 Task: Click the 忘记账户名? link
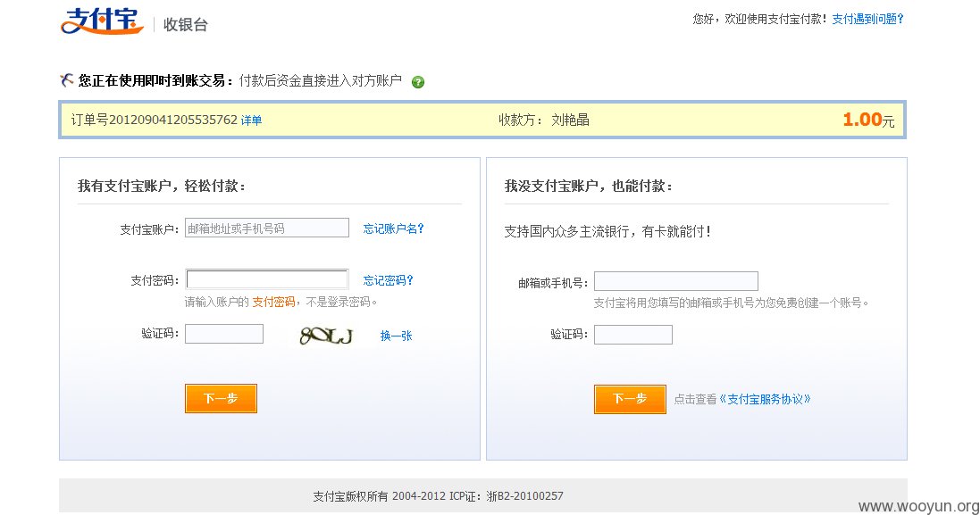(394, 228)
